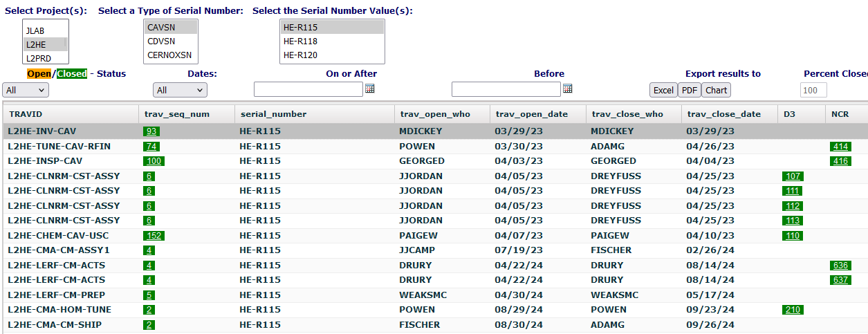Image resolution: width=868 pixels, height=334 pixels.
Task: Open traveler sequence 93 link
Action: point(151,131)
